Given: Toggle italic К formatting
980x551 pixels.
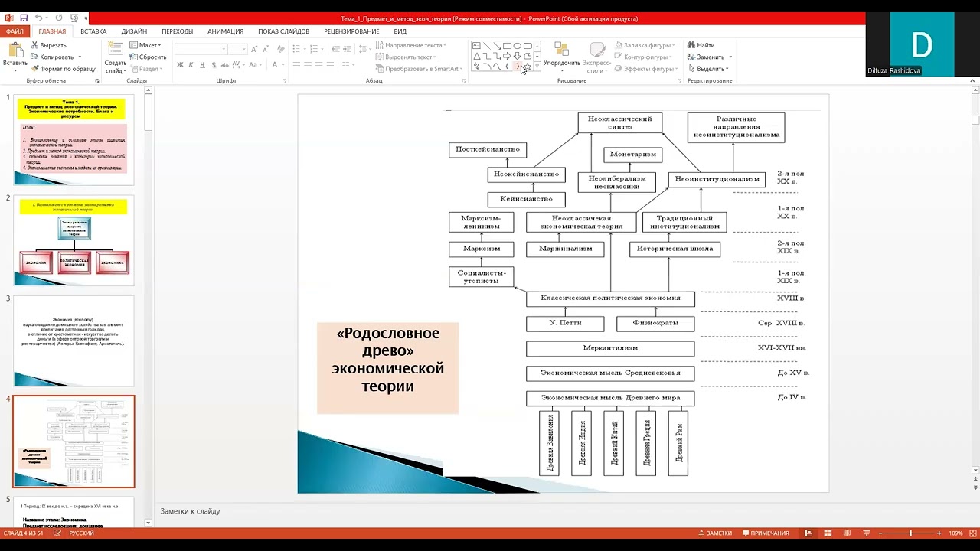Looking at the screenshot, I should point(191,65).
